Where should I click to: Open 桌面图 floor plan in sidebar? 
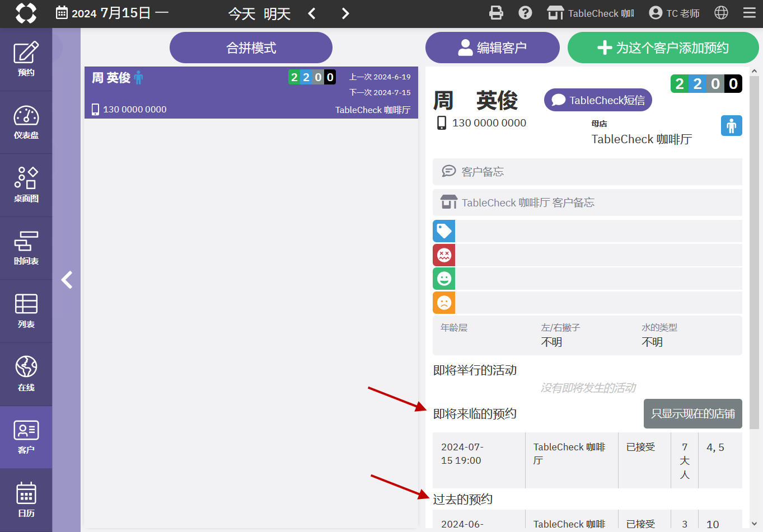click(x=26, y=185)
